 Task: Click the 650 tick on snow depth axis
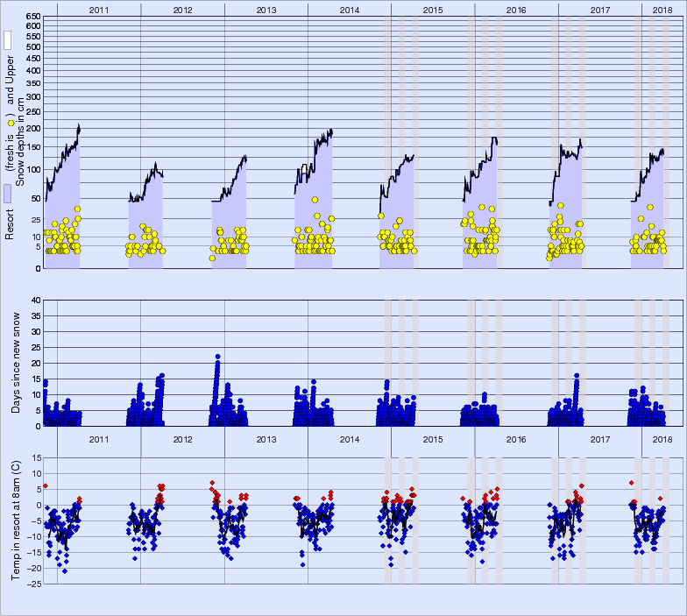point(32,17)
